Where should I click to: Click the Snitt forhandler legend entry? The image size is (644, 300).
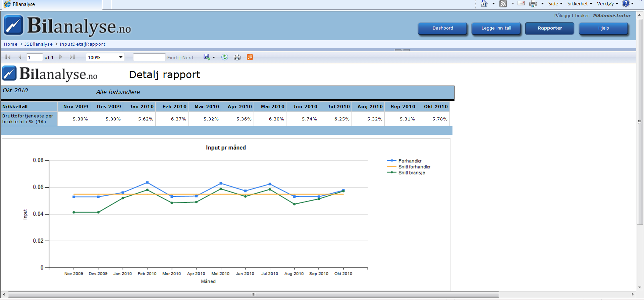409,167
